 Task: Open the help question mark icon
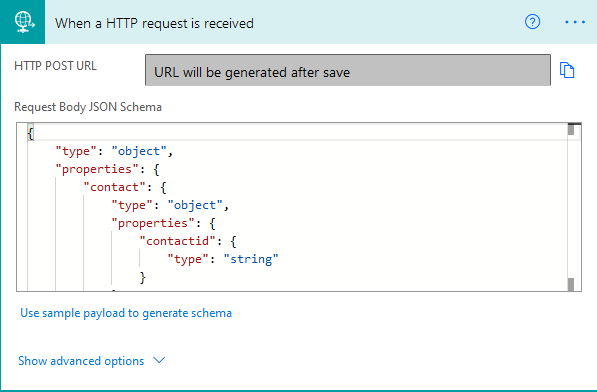pyautogui.click(x=532, y=22)
